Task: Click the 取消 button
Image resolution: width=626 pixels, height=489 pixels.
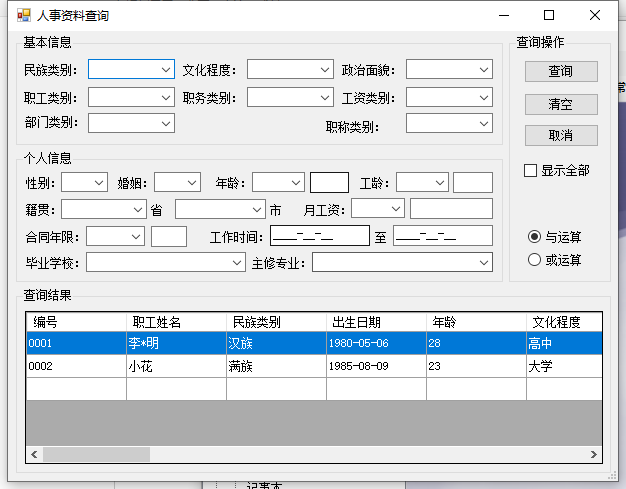Action: tap(561, 136)
